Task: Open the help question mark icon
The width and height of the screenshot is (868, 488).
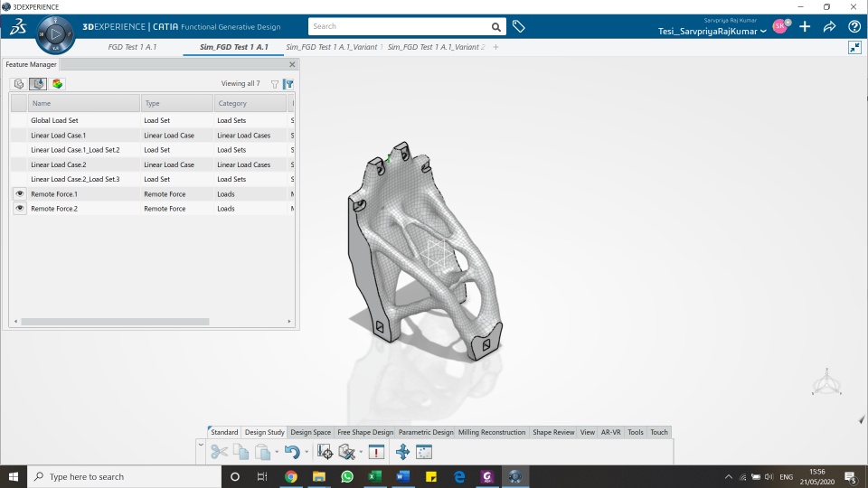Action: 854,26
